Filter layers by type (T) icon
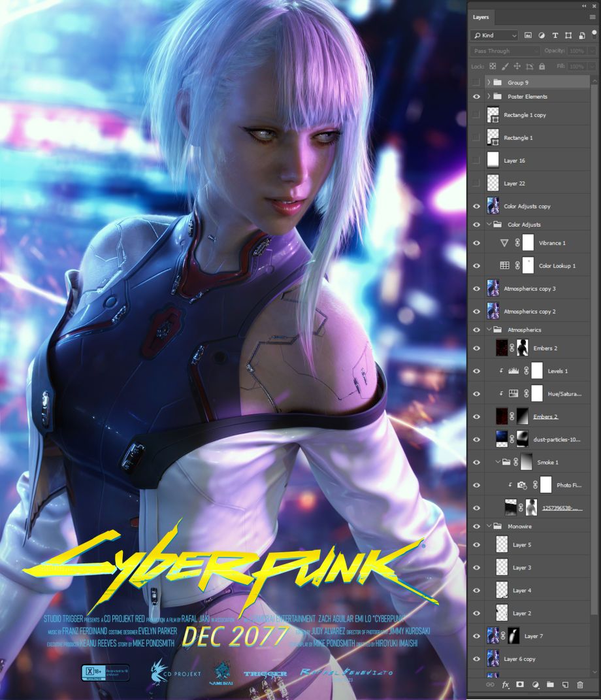 pyautogui.click(x=555, y=35)
